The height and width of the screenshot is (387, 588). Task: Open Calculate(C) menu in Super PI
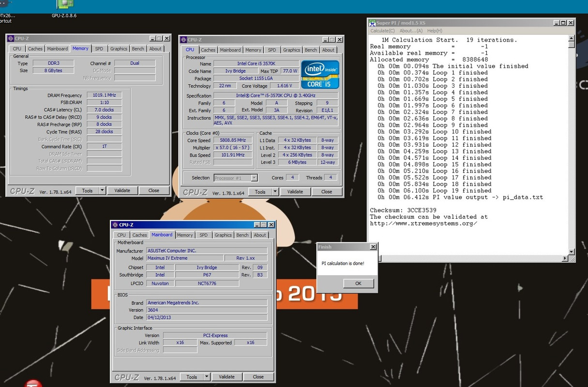tap(382, 31)
